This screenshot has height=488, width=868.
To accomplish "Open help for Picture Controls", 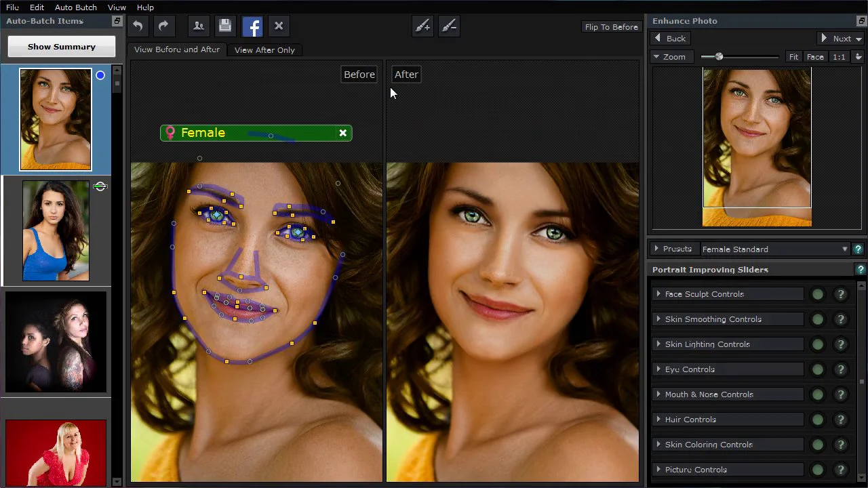I will tap(841, 470).
